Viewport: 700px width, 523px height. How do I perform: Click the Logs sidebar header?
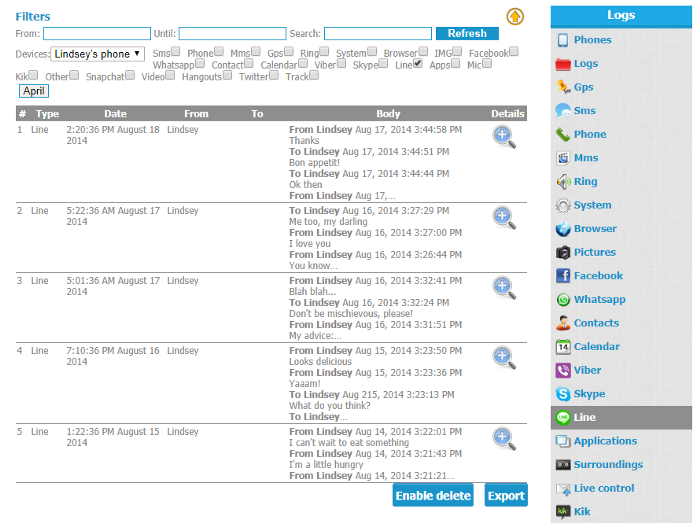click(x=621, y=16)
